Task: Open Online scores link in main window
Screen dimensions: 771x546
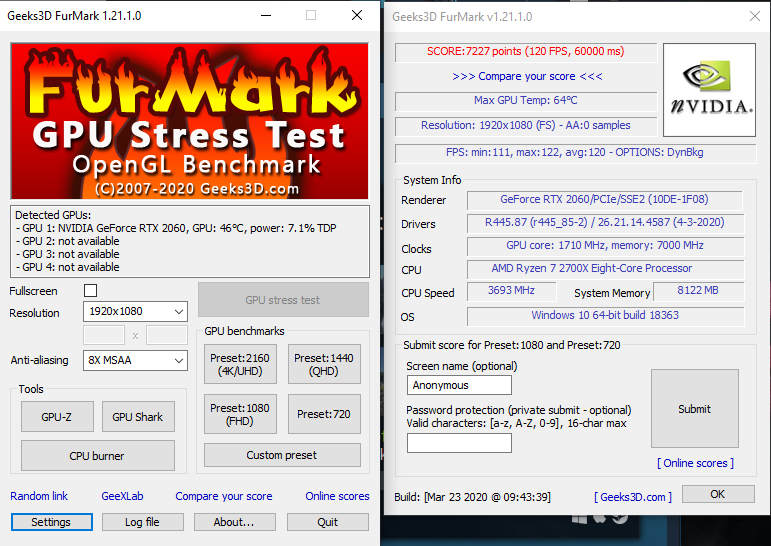Action: (337, 496)
